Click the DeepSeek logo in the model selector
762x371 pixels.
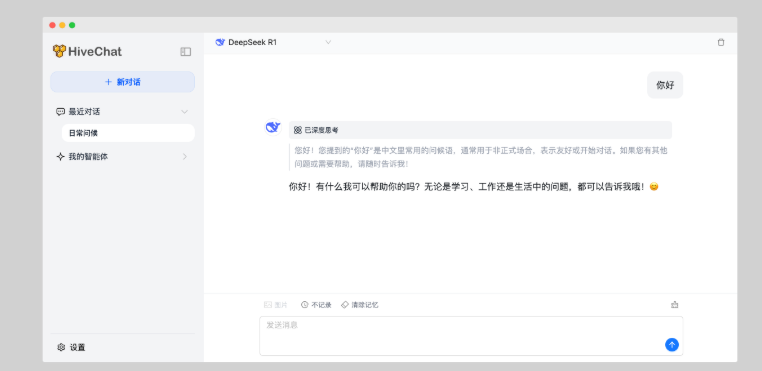click(220, 42)
